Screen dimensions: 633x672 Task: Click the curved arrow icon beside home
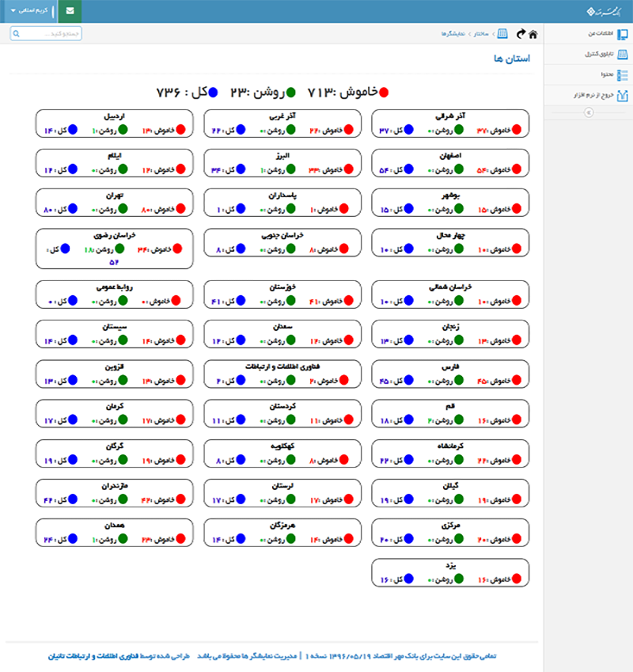[x=520, y=34]
